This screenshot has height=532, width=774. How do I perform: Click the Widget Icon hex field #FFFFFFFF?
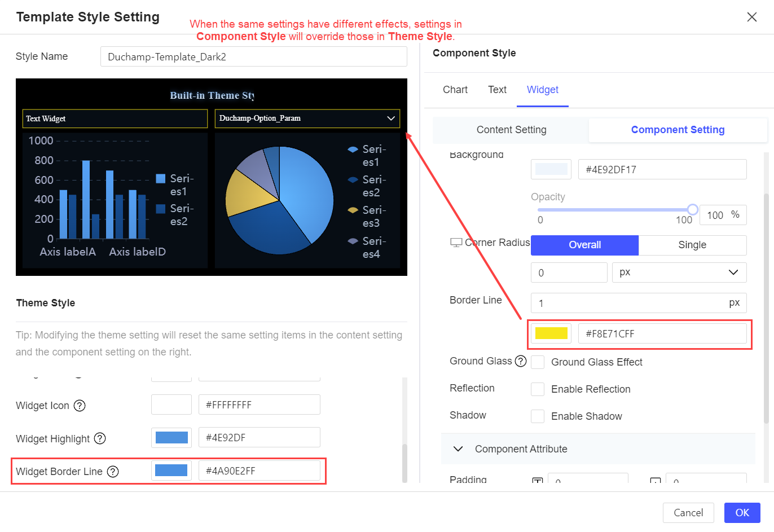pos(260,405)
